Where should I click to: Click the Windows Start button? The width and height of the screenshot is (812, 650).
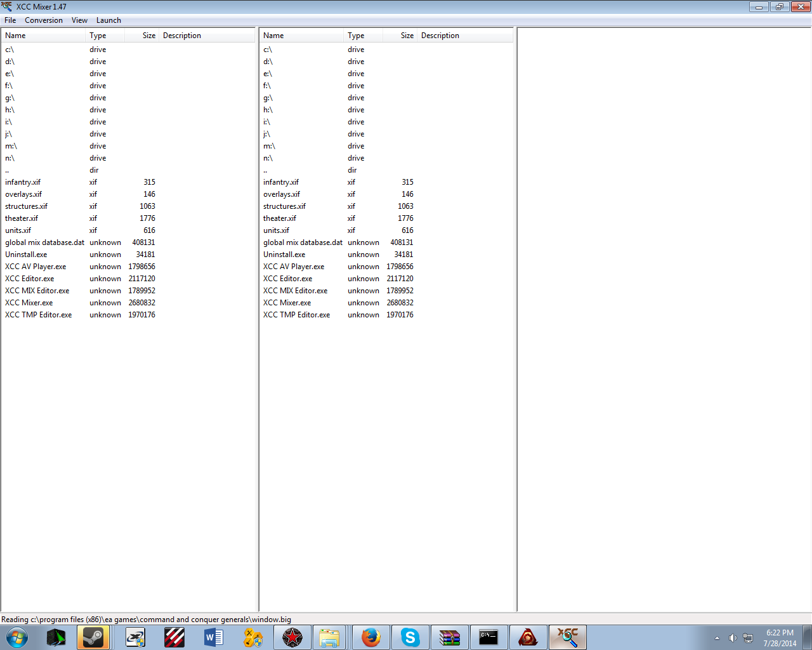[17, 637]
